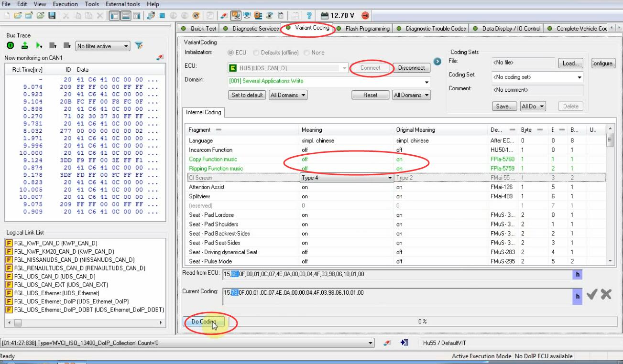623x364 pixels.
Task: Open the 'No filter active' dropdown
Action: 102,46
